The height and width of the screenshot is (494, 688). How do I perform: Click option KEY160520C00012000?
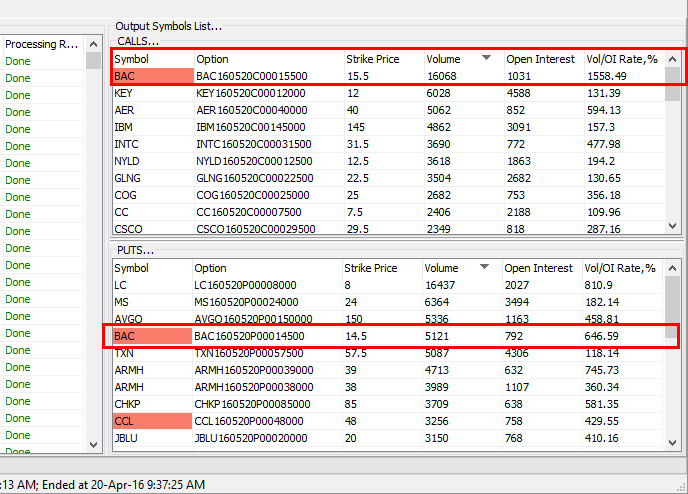click(x=251, y=93)
